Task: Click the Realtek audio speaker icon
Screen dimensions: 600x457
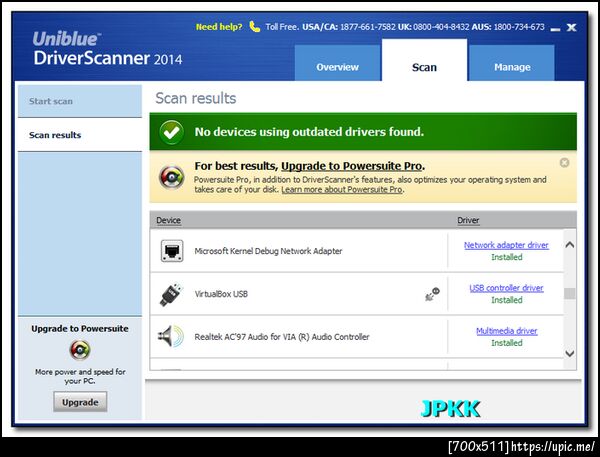Action: click(171, 336)
